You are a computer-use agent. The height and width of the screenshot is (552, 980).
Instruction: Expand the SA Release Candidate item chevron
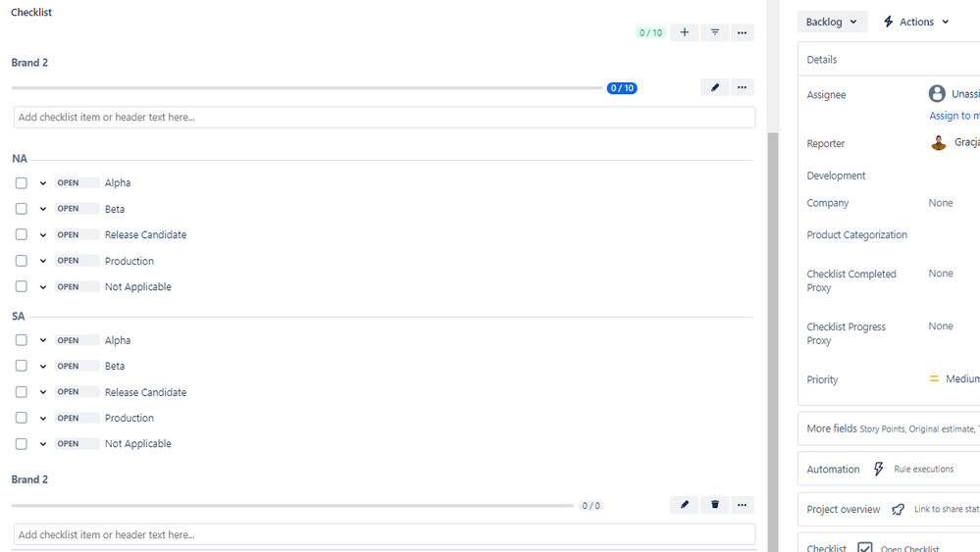click(43, 393)
